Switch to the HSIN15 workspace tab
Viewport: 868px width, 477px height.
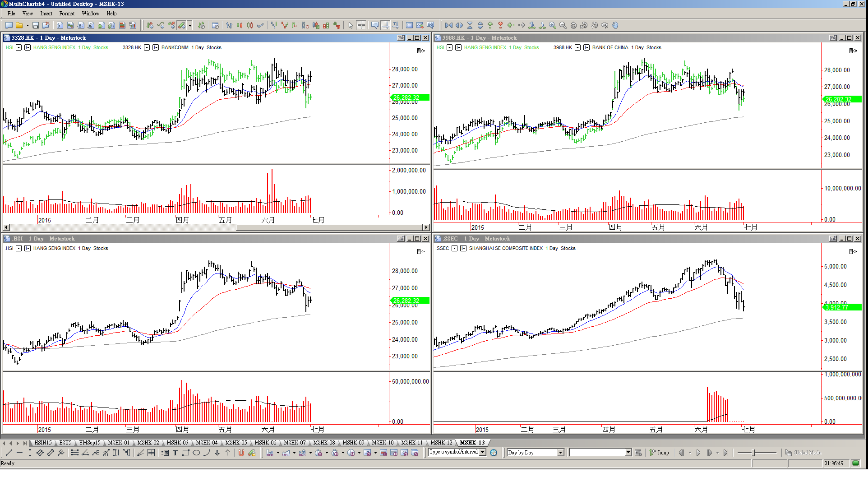click(x=43, y=443)
